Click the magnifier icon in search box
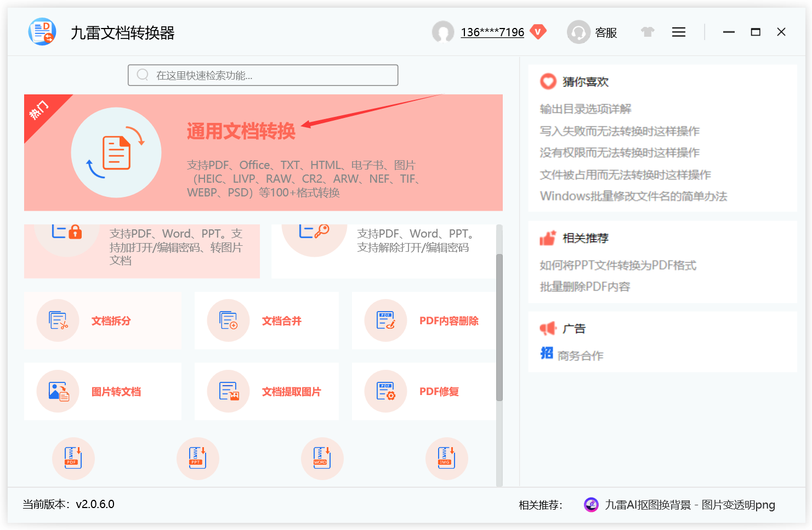 [x=143, y=75]
